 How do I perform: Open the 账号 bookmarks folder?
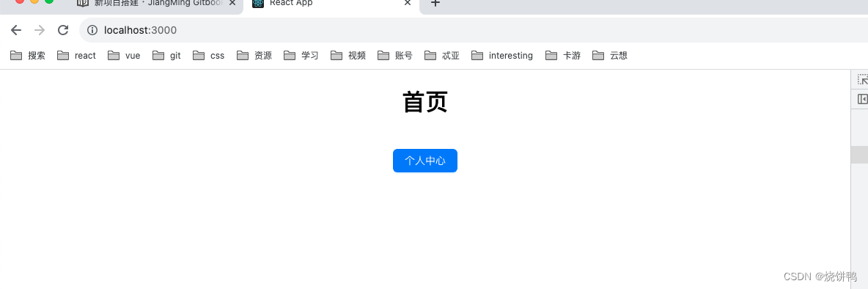(395, 55)
